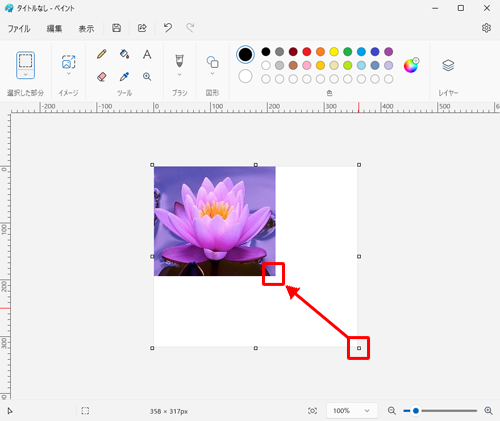Screen dimensions: 500x421
Task: Open the 100% zoom dropdown
Action: 352,411
